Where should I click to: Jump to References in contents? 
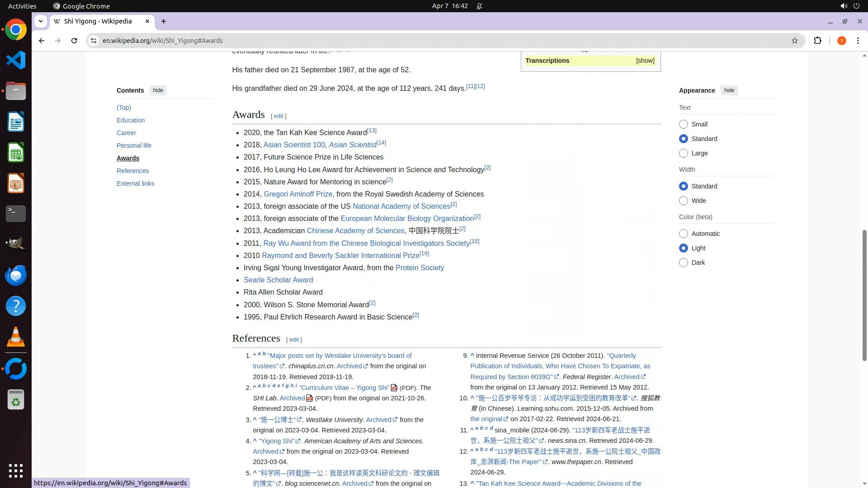click(132, 171)
